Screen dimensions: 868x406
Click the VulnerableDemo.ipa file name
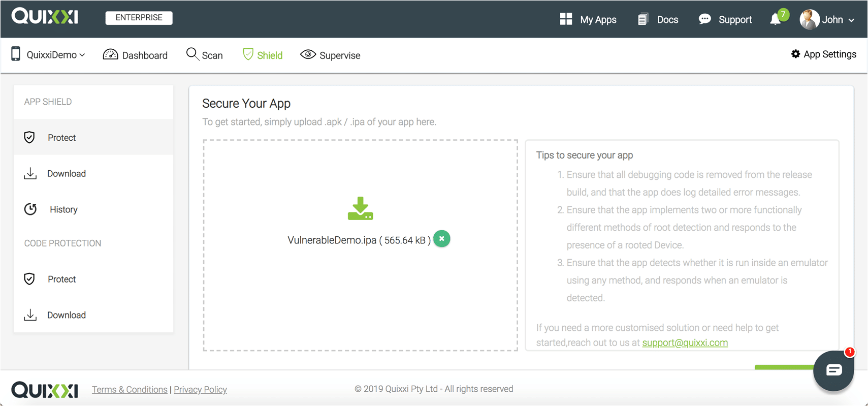tap(332, 240)
